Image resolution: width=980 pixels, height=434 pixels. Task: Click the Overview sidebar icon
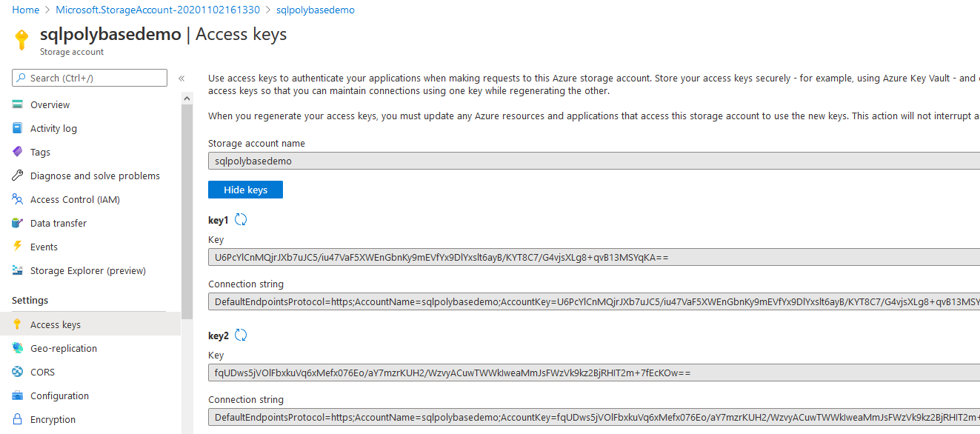[18, 104]
